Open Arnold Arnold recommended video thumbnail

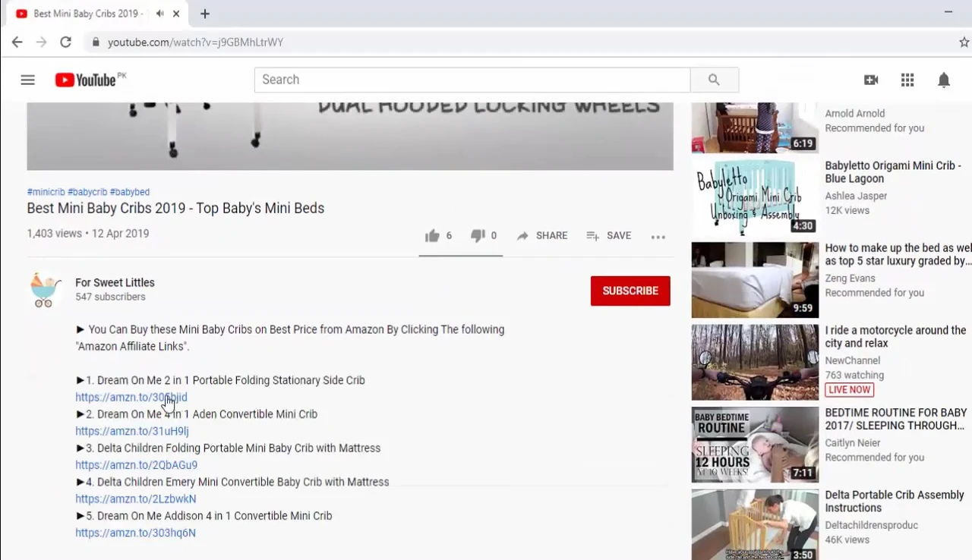[x=755, y=127]
